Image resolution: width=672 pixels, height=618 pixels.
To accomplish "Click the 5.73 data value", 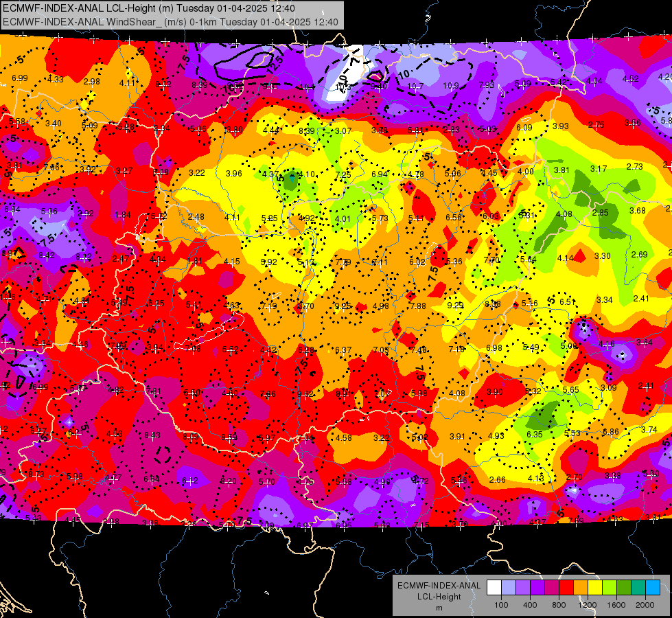I will 380,218.
